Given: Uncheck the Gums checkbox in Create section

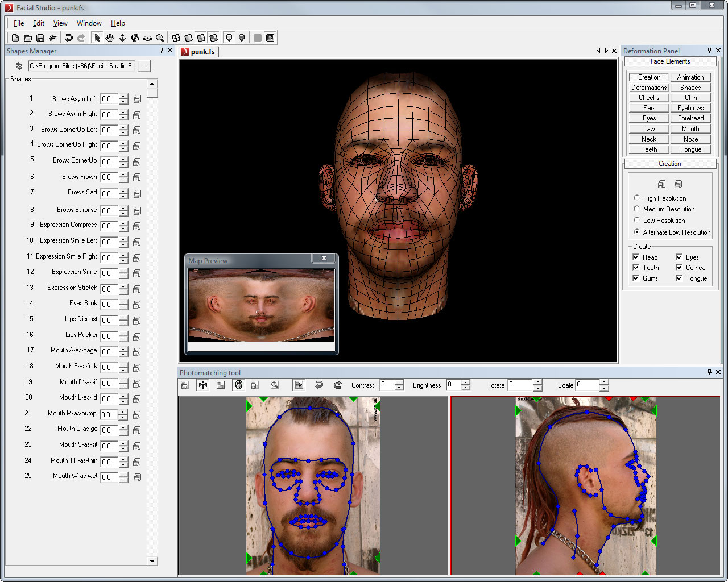Looking at the screenshot, I should (x=636, y=278).
